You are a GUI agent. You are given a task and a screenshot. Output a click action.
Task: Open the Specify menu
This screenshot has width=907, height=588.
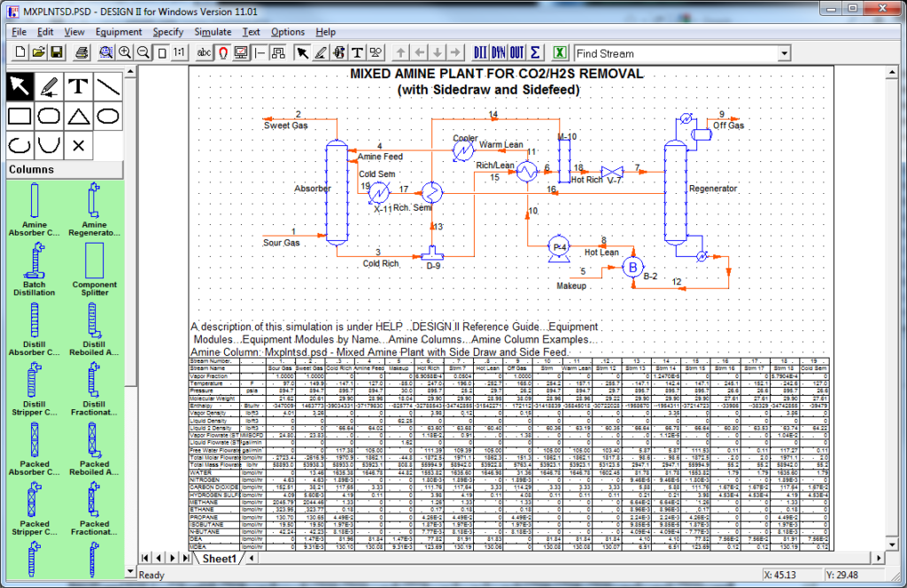pos(167,32)
